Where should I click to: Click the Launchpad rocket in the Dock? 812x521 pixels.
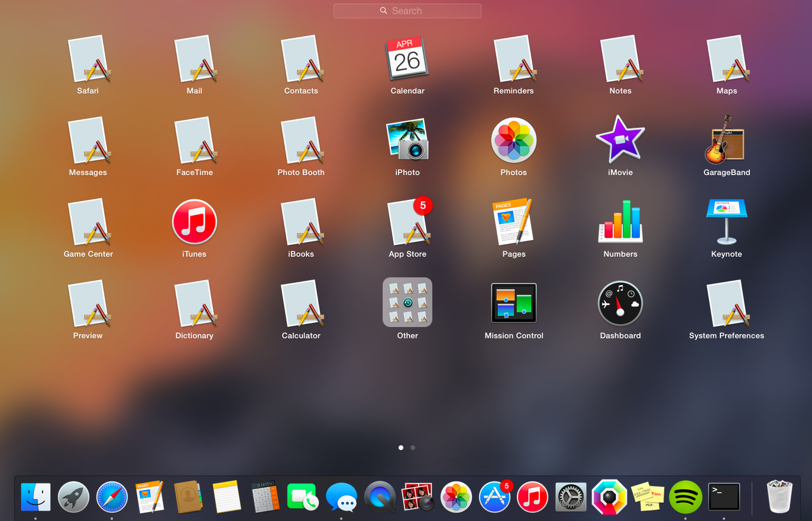click(x=74, y=497)
